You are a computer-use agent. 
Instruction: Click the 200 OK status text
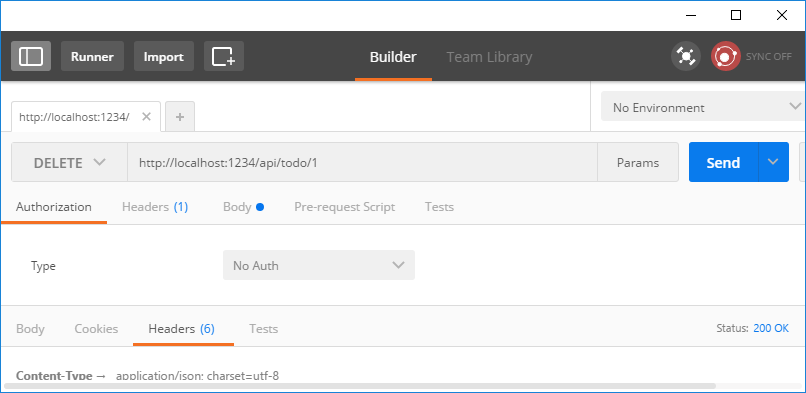coord(771,328)
